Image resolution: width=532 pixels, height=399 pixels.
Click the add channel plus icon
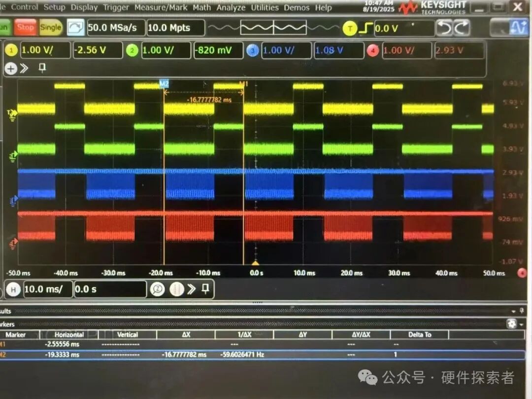[10, 69]
